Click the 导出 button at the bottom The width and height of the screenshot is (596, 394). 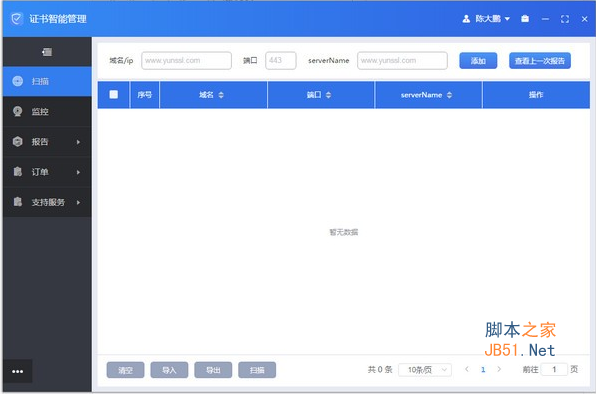(213, 370)
